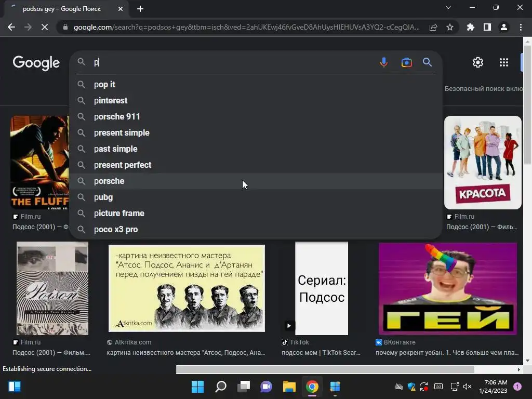
Task: Open the 'Сериал: Подсос' TikTok image
Action: [x=322, y=288]
